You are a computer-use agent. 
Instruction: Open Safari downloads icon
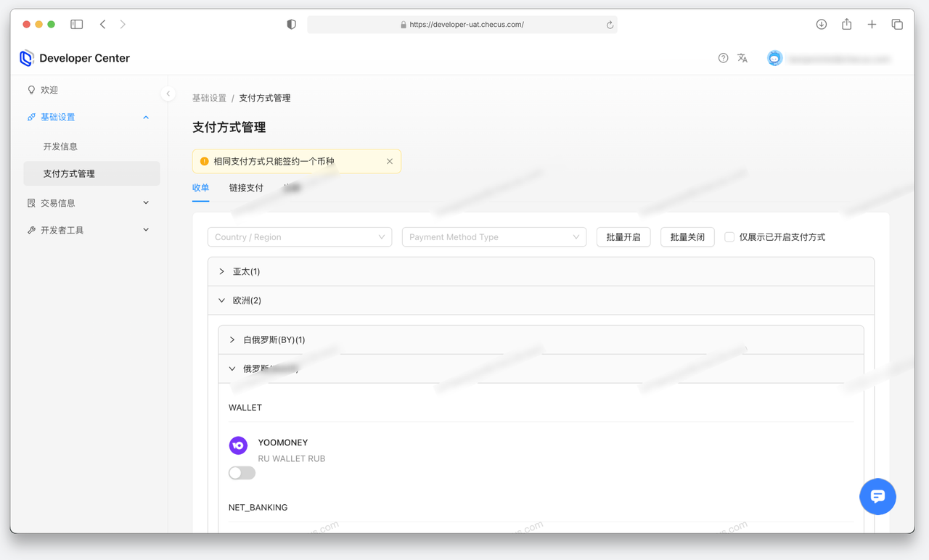pos(821,25)
